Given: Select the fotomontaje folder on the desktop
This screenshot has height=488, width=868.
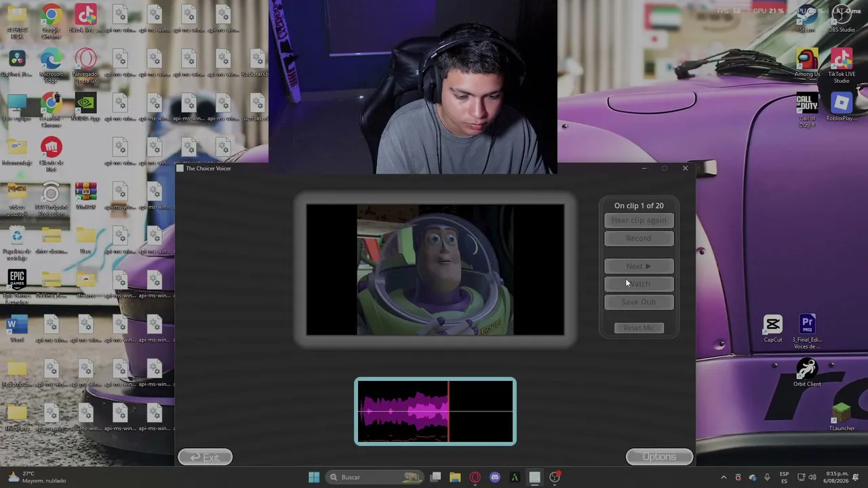Looking at the screenshot, I should pos(17,152).
